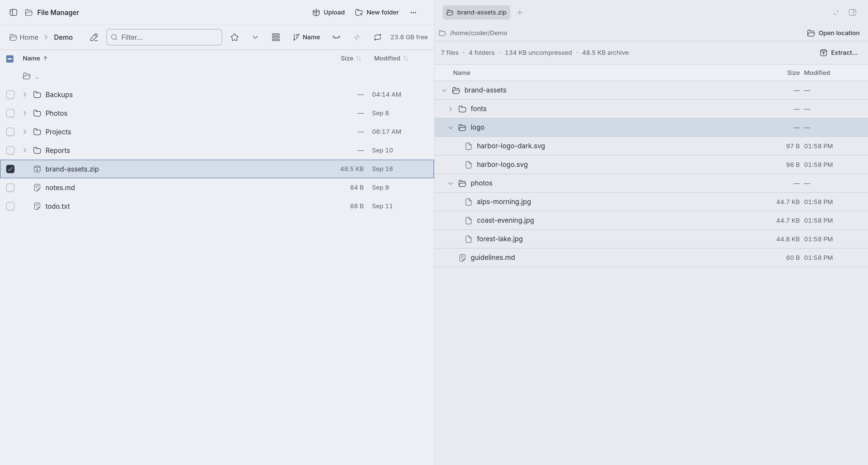
Task: Sort by the Modified column header
Action: 391,58
